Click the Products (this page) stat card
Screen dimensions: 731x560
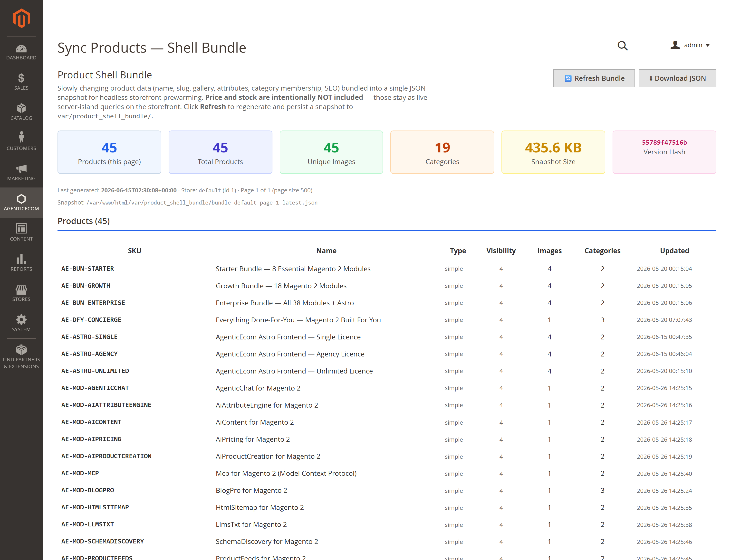109,152
